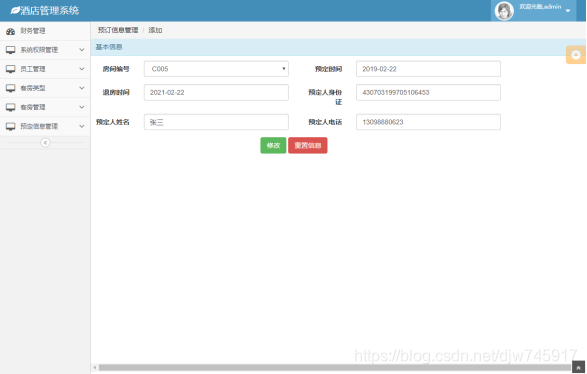The width and height of the screenshot is (587, 374).
Task: Expand the 员工管理 chevron
Action: pos(82,69)
